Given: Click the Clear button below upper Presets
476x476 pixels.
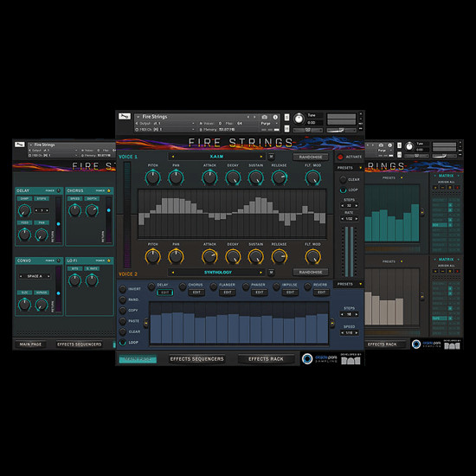Looking at the screenshot, I should [x=343, y=180].
